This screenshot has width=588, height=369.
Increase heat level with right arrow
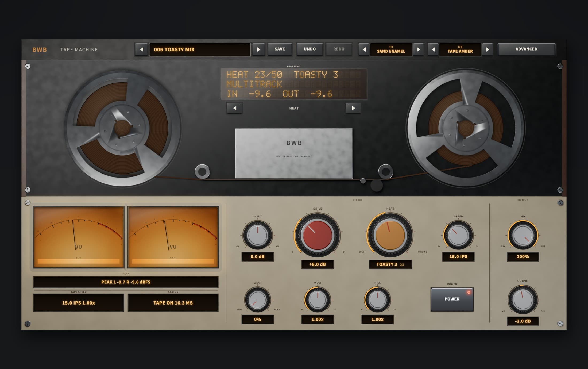click(353, 108)
